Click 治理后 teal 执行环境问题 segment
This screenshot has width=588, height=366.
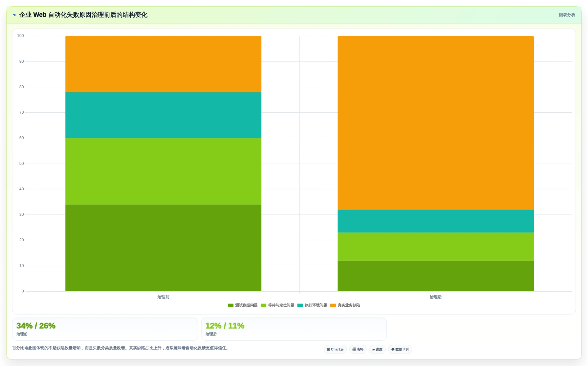436,221
